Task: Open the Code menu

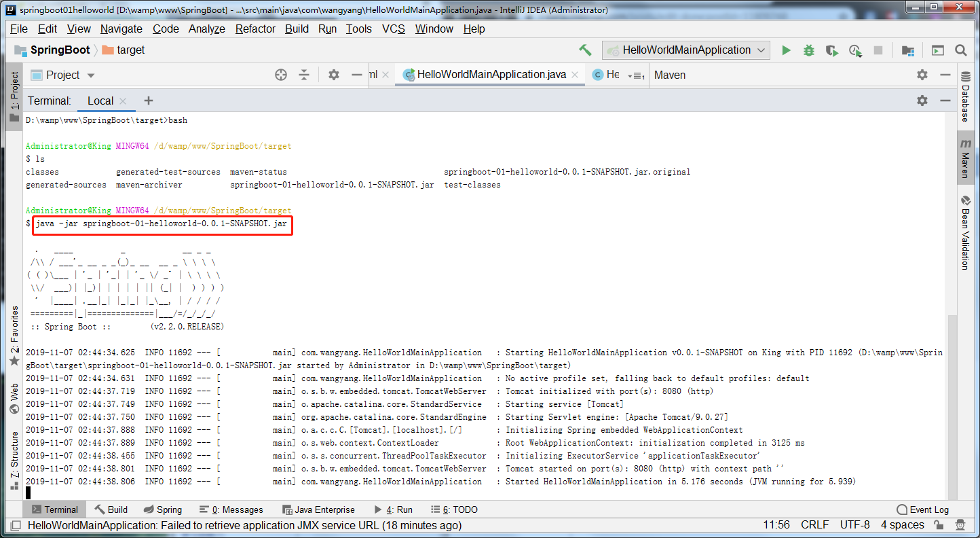Action: click(x=166, y=29)
